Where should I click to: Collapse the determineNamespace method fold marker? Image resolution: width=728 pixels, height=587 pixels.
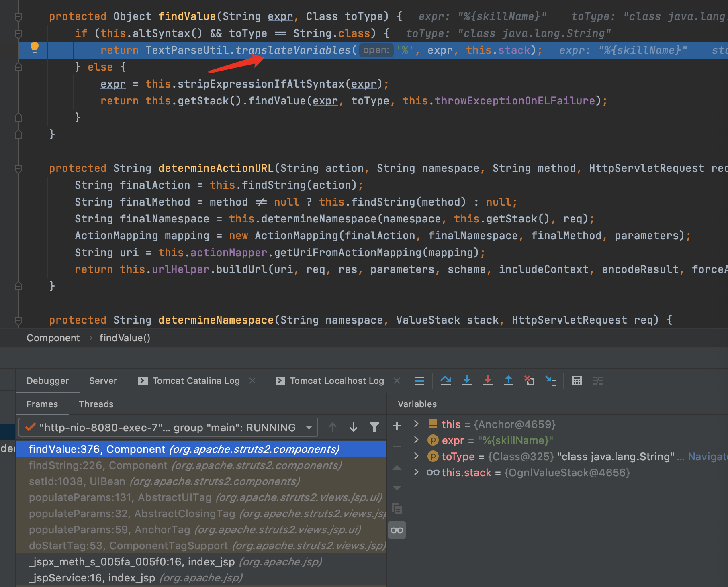coord(18,320)
